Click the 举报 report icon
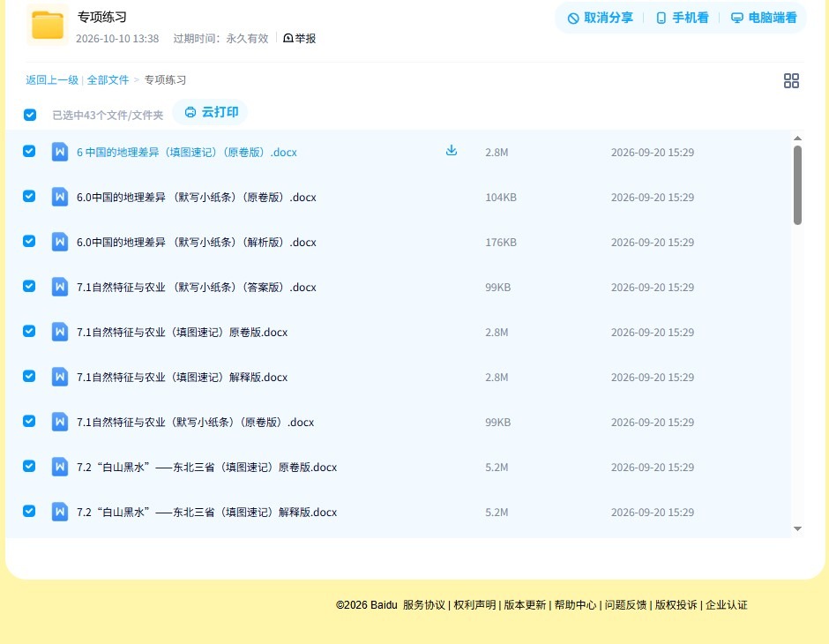Image resolution: width=829 pixels, height=644 pixels. click(288, 38)
